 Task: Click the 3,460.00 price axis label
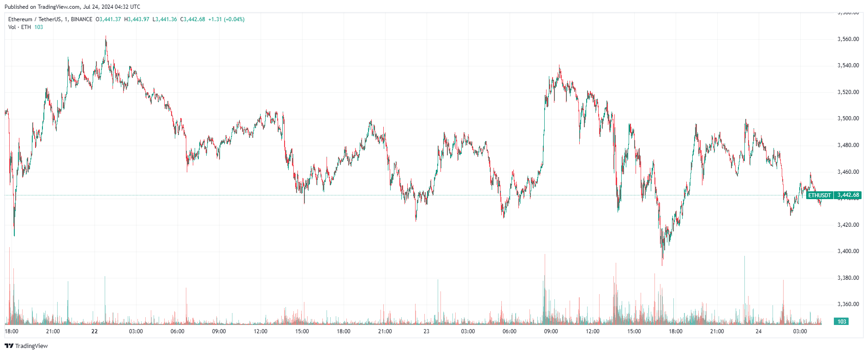[x=848, y=172]
